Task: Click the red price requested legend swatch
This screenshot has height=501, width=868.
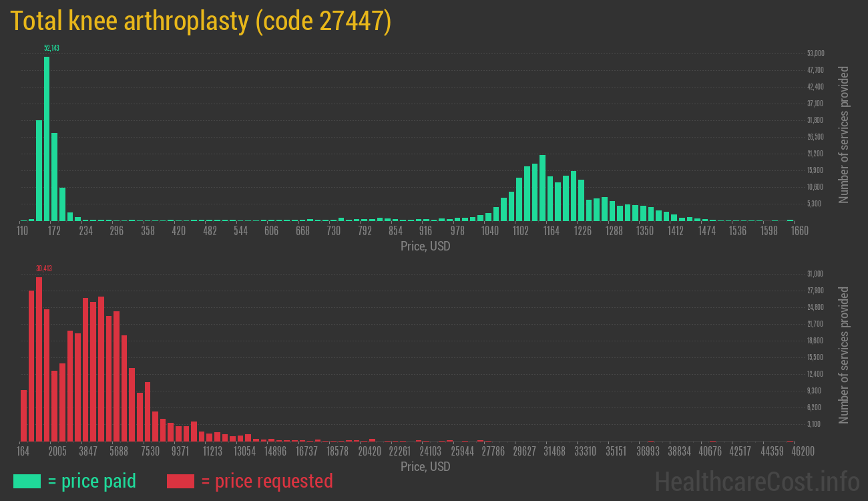Action: point(180,481)
